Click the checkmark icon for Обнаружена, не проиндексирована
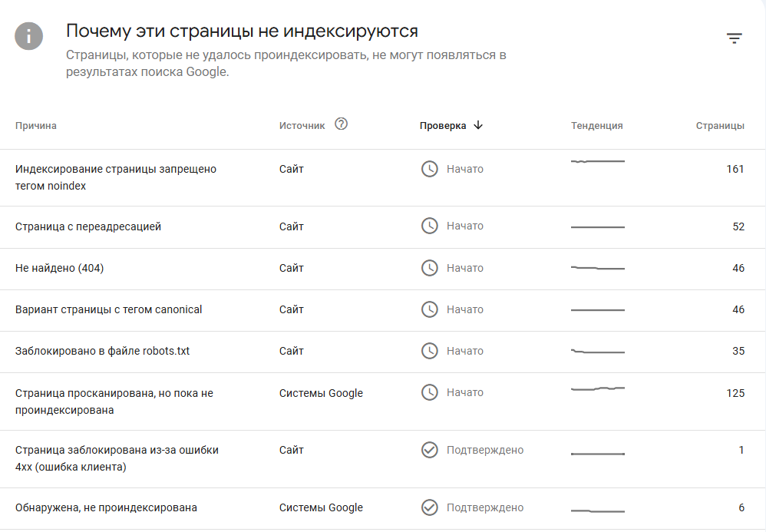The image size is (766, 532). (x=430, y=507)
